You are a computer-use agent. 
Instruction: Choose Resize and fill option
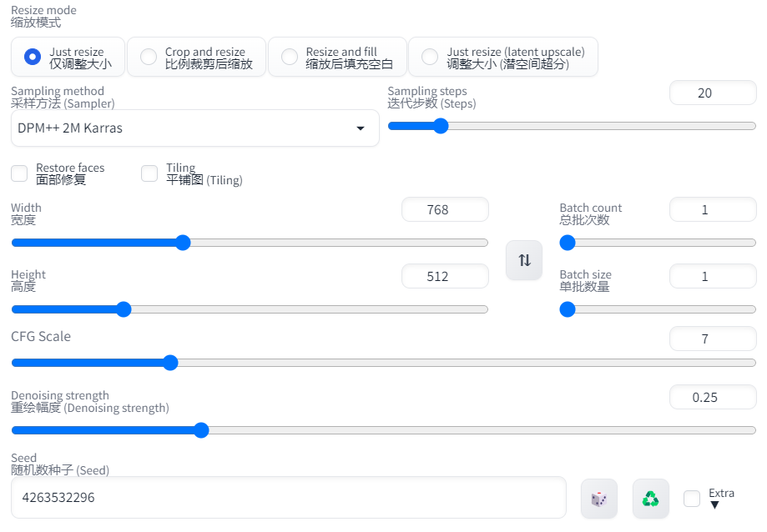pyautogui.click(x=290, y=57)
